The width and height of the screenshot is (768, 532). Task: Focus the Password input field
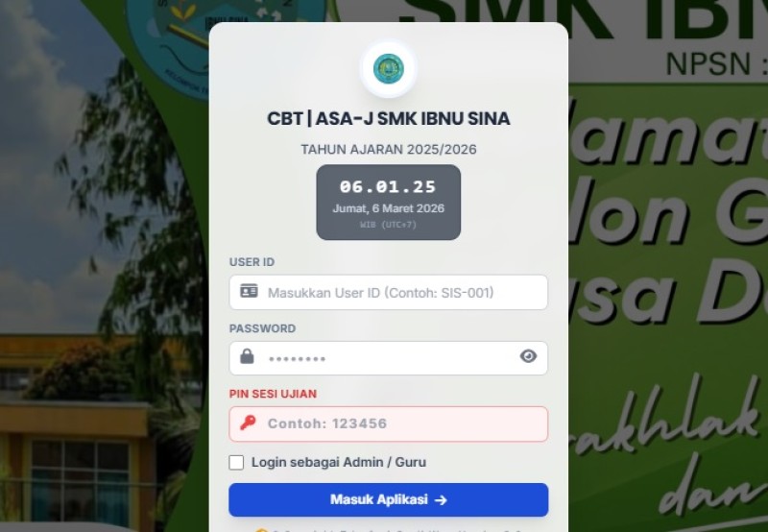click(389, 358)
